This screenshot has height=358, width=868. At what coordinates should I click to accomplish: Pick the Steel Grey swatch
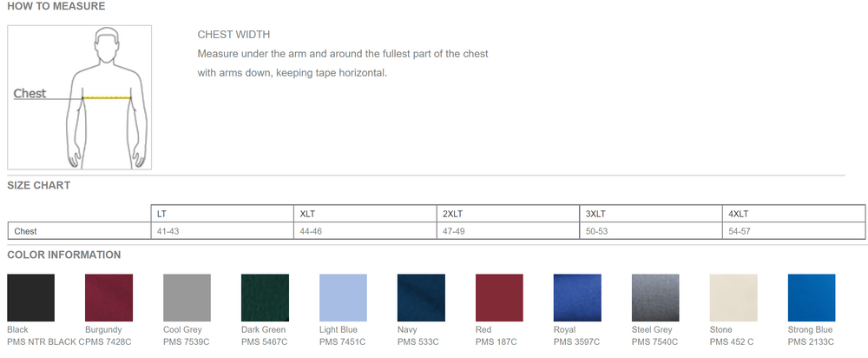pyautogui.click(x=655, y=298)
